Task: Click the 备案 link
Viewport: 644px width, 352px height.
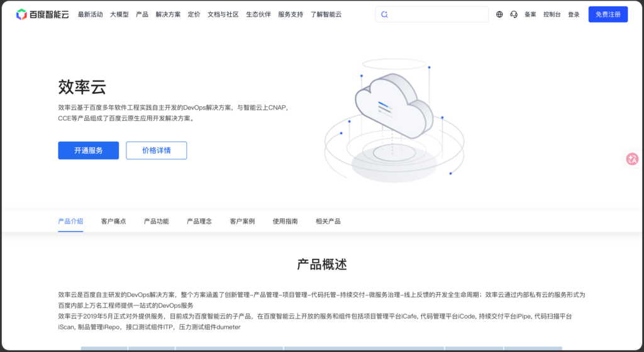Action: [530, 14]
